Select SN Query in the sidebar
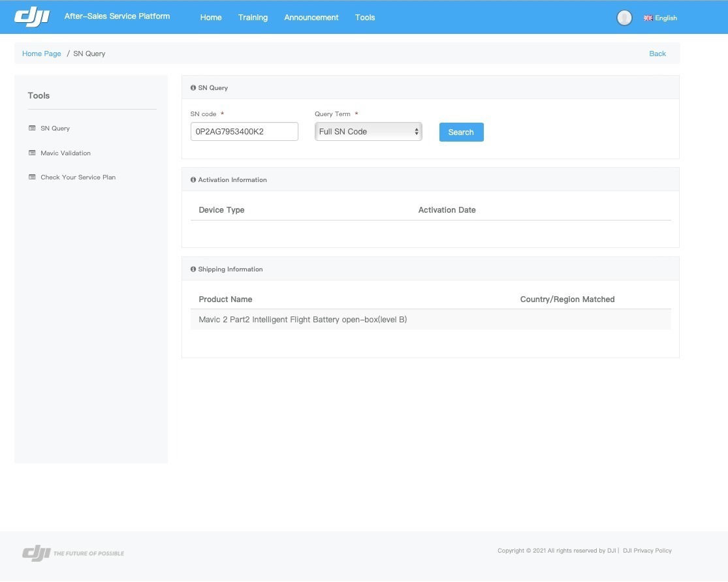This screenshot has height=582, width=728. point(55,128)
